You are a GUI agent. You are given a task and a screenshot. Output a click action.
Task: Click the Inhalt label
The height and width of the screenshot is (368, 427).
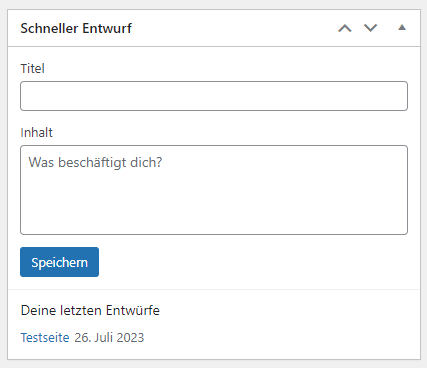(36, 133)
